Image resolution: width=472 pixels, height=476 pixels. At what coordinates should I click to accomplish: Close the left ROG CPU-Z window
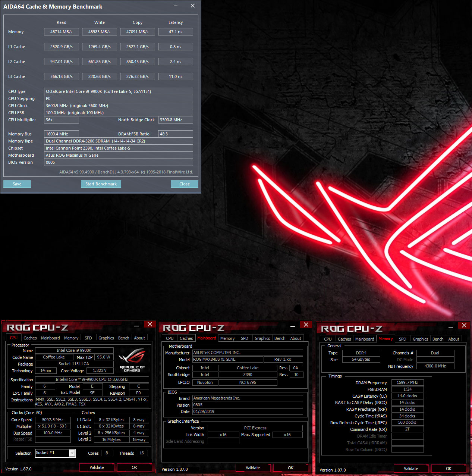coord(150,325)
